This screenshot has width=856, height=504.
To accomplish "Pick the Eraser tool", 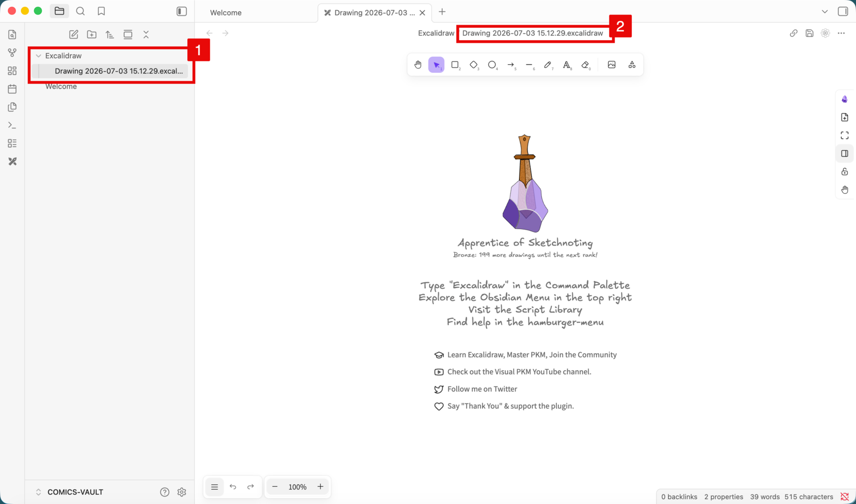I will (x=585, y=65).
